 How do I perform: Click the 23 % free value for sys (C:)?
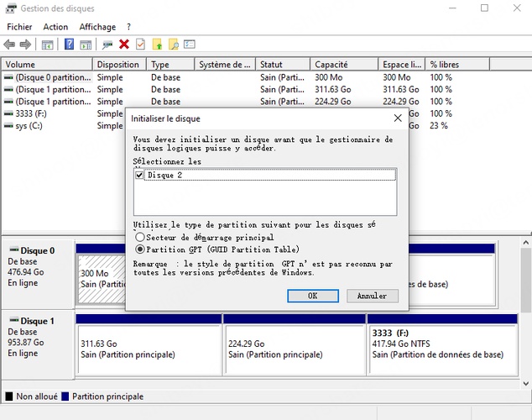439,126
